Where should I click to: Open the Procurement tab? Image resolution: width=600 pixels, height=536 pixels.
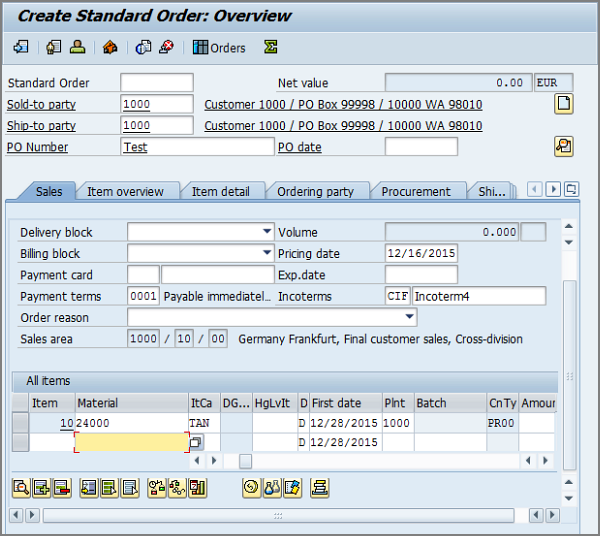[x=416, y=191]
